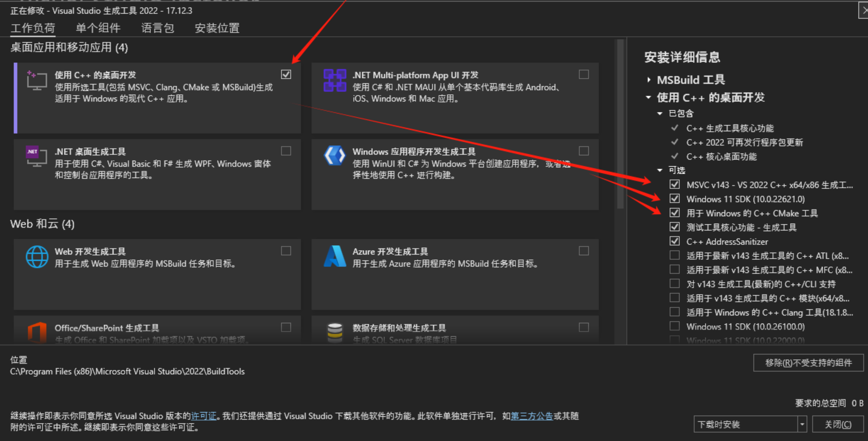Screen dimensions: 868x441
Task: Click the .NET 桌面生成工具 icon
Action: pyautogui.click(x=37, y=156)
